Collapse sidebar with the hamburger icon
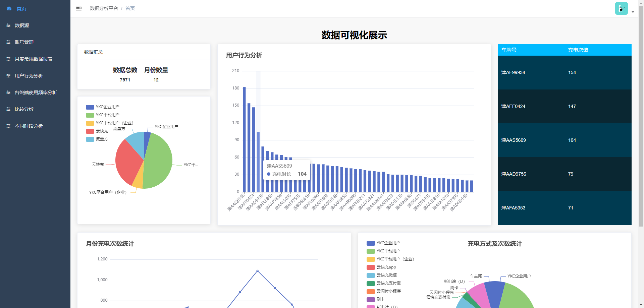The height and width of the screenshot is (308, 644). [79, 8]
